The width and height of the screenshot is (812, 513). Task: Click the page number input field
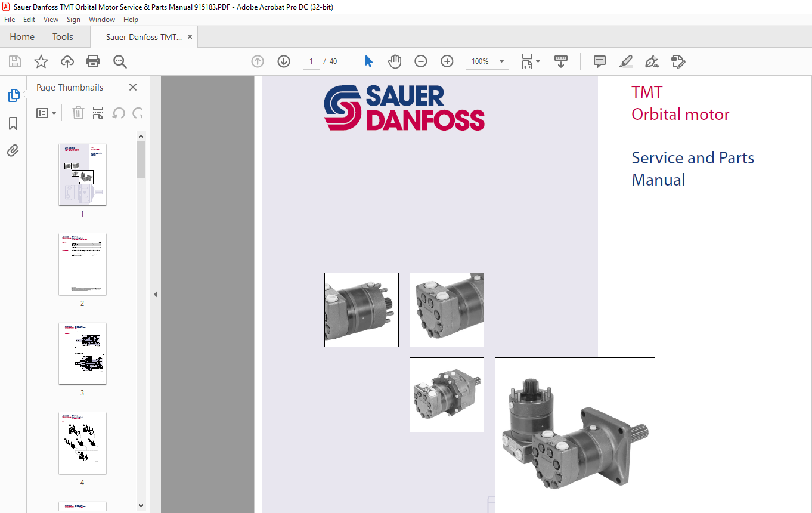click(311, 61)
